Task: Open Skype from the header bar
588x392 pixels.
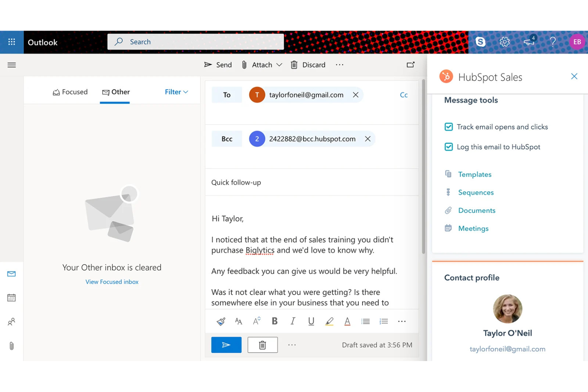Action: click(480, 42)
